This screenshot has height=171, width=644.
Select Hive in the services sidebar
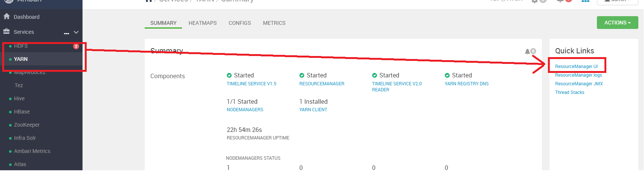19,98
